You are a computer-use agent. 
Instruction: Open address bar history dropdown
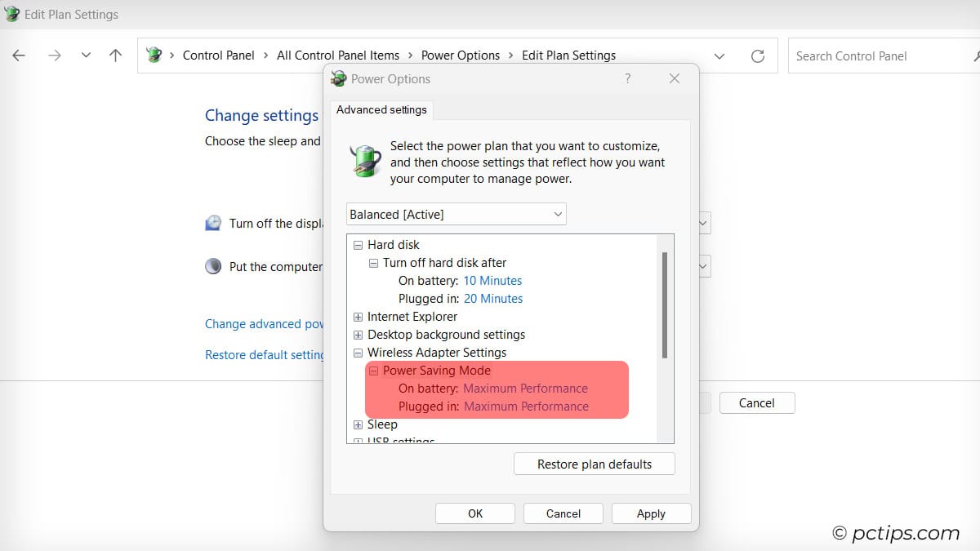point(719,56)
